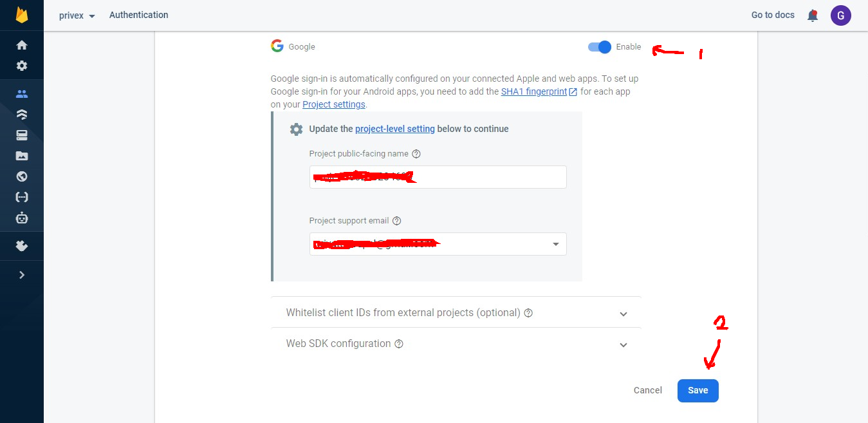View notifications bell icon
The image size is (868, 423).
[x=813, y=15]
